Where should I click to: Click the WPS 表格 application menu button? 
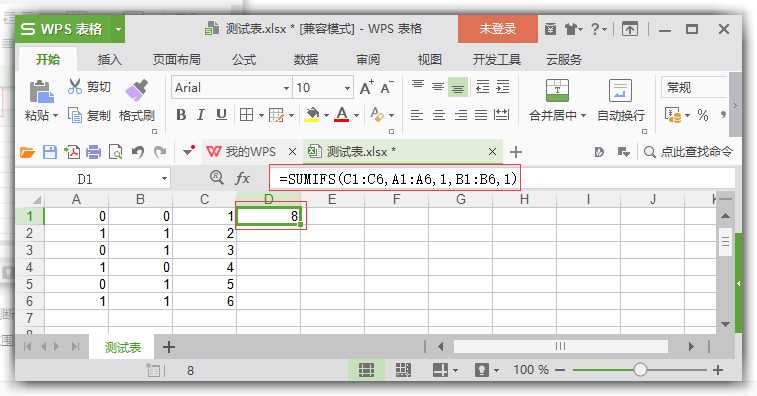click(70, 29)
